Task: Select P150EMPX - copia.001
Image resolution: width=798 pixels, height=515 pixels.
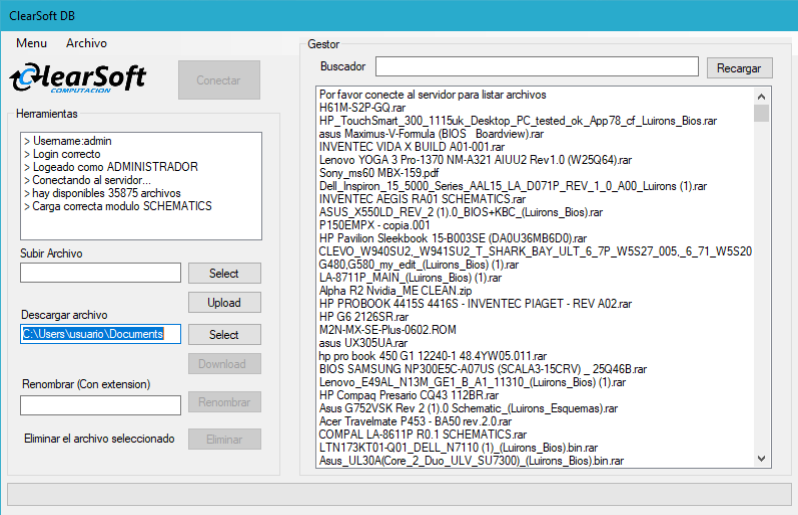Action: pos(375,225)
